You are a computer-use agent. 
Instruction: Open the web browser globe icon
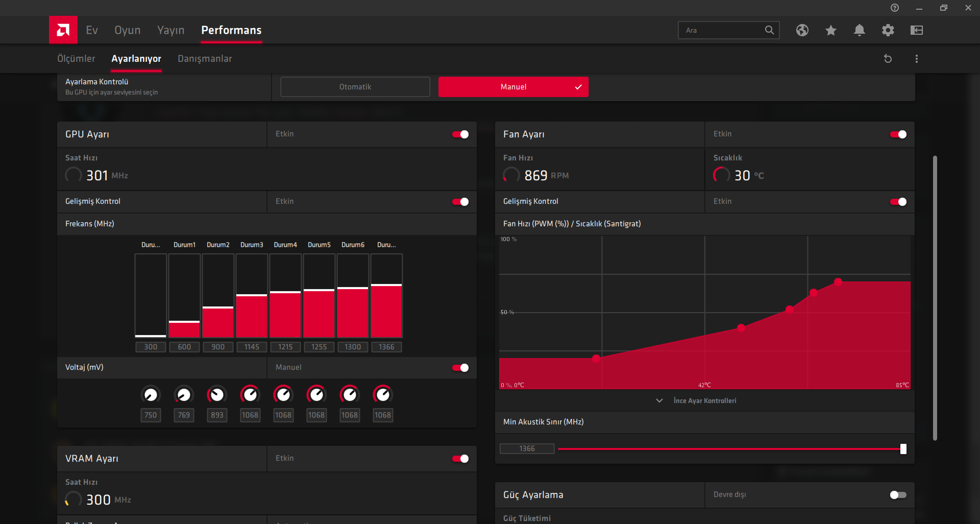click(802, 30)
